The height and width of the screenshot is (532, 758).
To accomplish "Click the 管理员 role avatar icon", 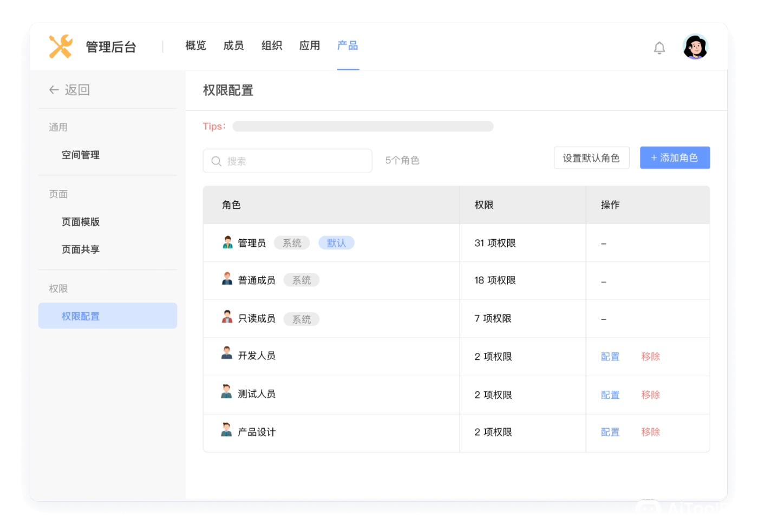I will [228, 242].
